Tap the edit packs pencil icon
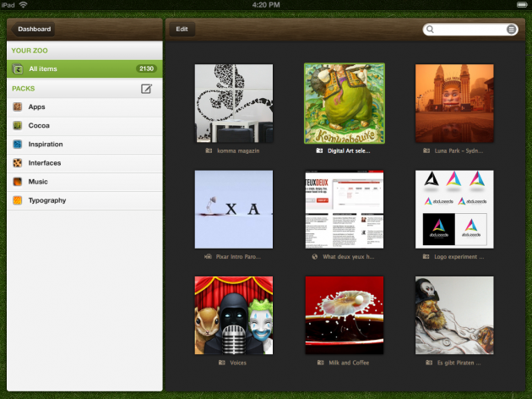 click(x=146, y=89)
